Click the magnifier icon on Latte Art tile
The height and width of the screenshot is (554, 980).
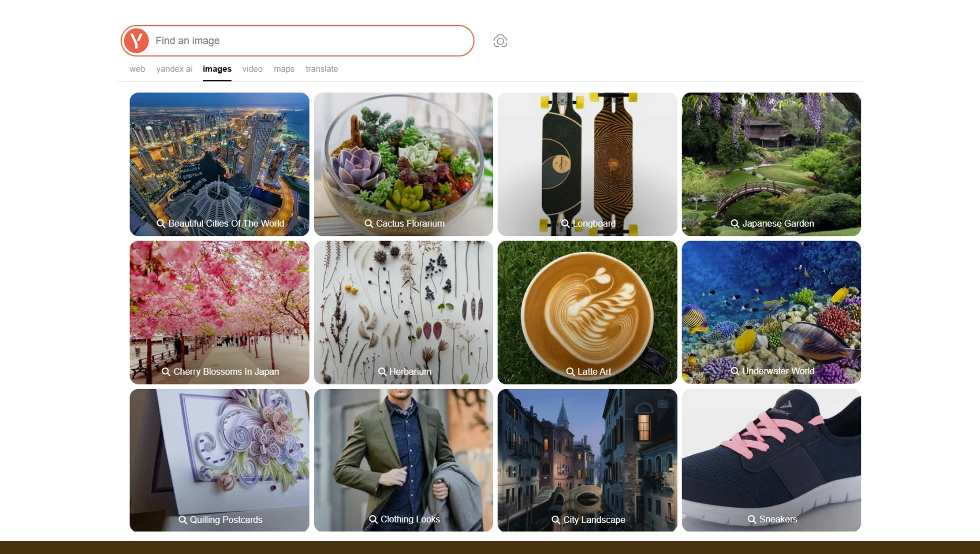pos(569,372)
